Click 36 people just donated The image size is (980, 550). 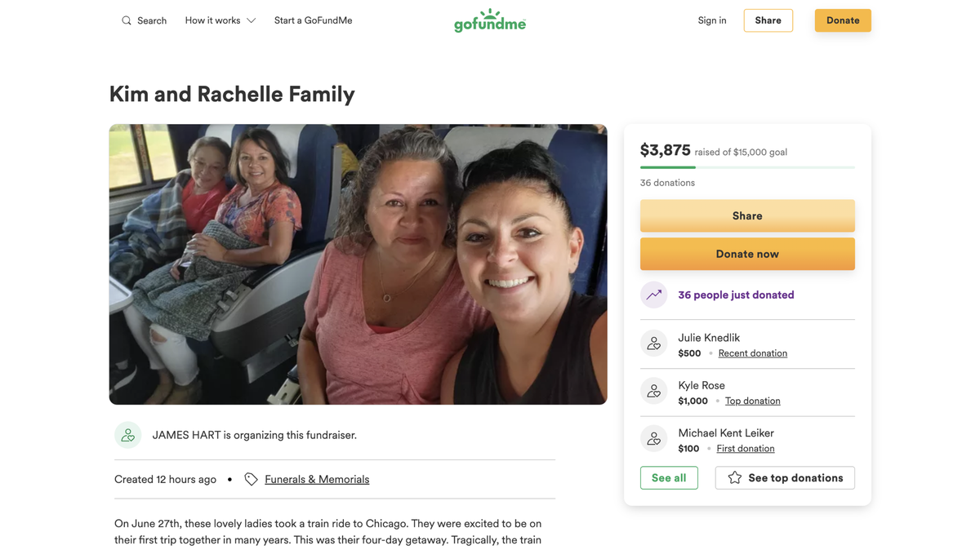tap(736, 295)
